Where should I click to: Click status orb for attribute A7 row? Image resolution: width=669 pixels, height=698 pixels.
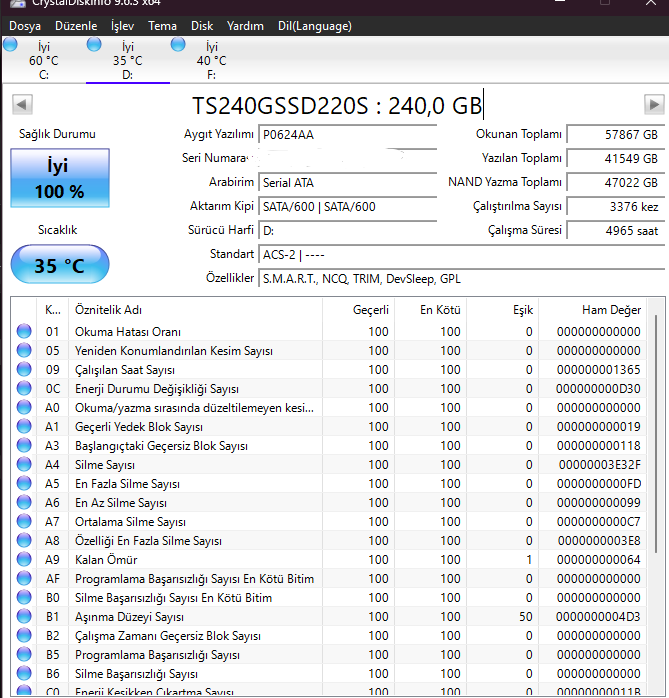24,521
